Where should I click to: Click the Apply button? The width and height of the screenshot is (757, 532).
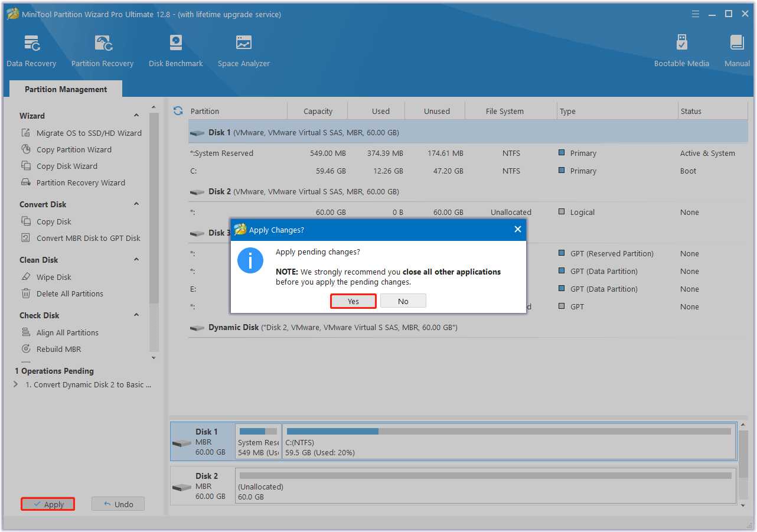click(48, 504)
